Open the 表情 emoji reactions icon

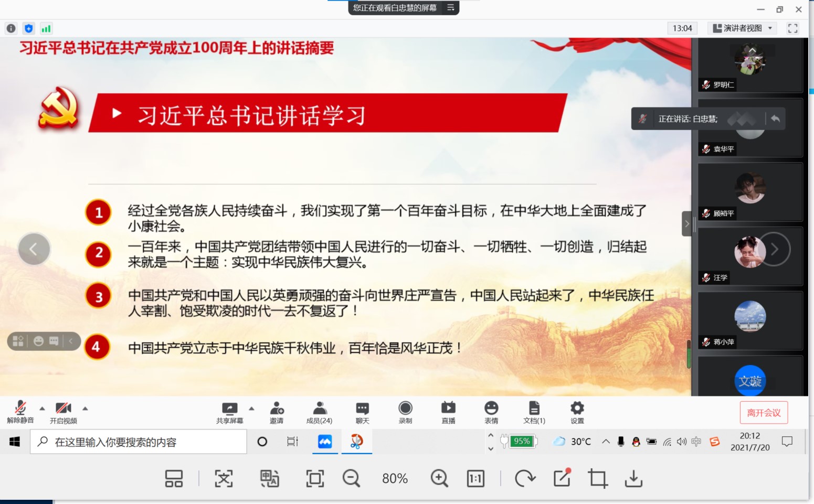(491, 409)
